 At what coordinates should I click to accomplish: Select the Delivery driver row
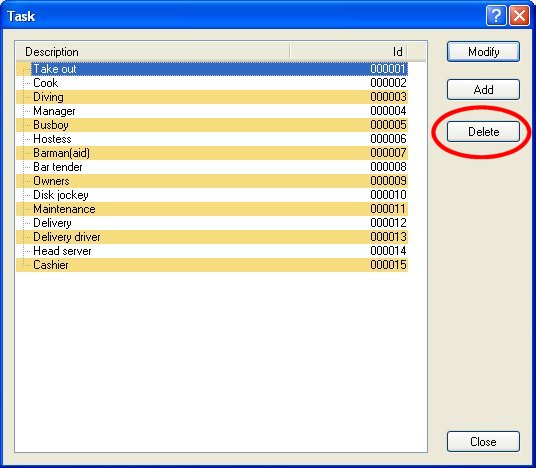[x=212, y=237]
